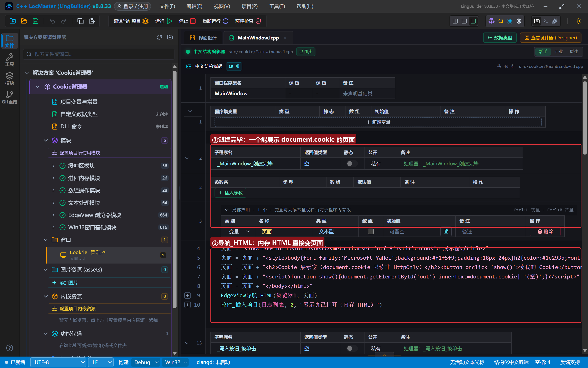
Task: Toggle 静态 switch for _写入按钮_被单击
Action: [352, 348]
